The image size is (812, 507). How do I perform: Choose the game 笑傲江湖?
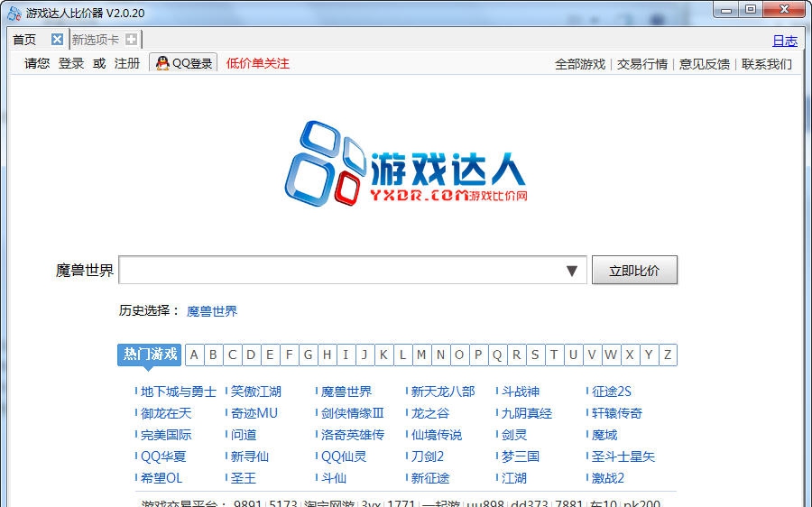coord(256,392)
